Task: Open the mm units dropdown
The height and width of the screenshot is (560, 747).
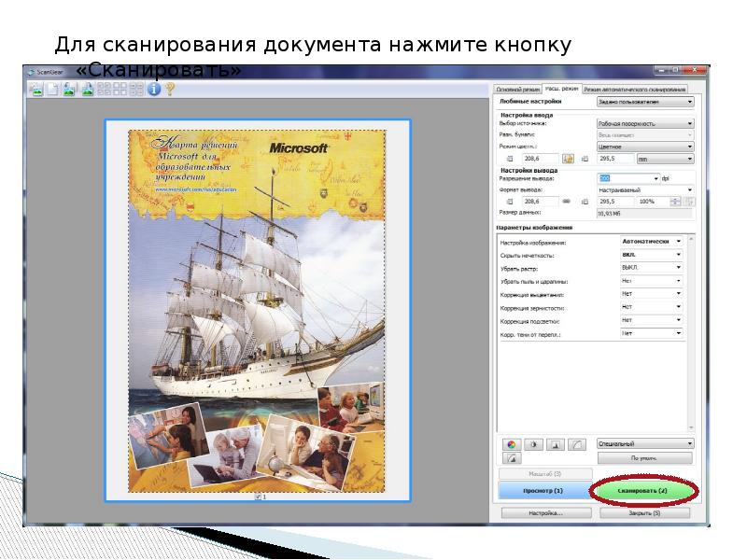Action: (666, 159)
